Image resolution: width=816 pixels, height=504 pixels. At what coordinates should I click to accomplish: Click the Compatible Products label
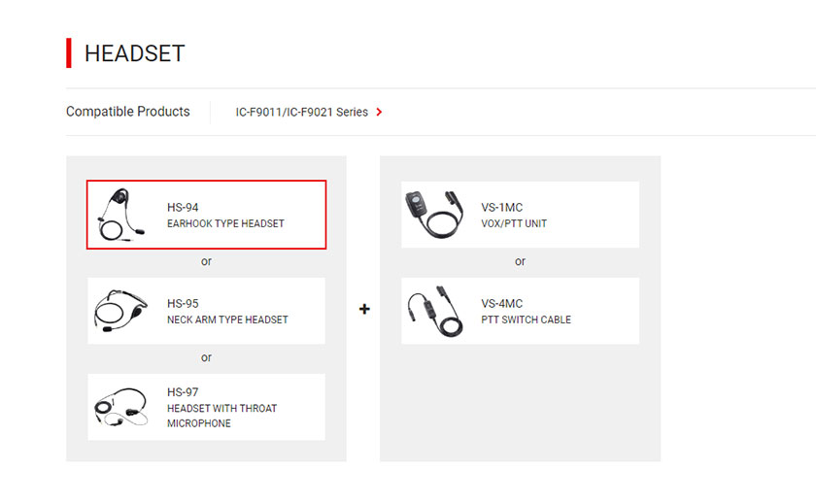coord(128,112)
